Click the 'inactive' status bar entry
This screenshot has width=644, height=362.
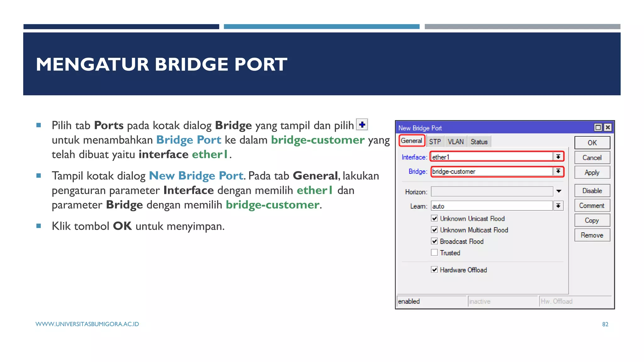pyautogui.click(x=502, y=301)
